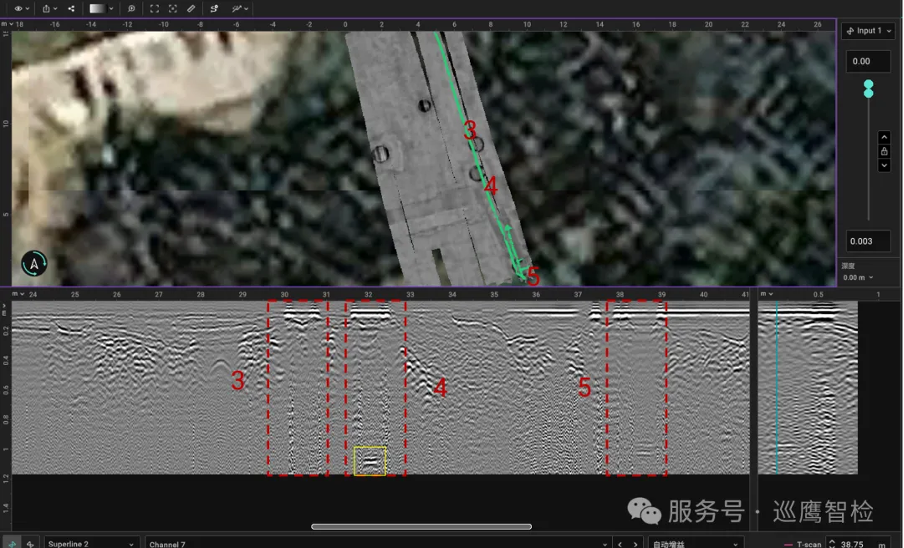Click the down chevron below the lock
This screenshot has height=548, width=904.
[x=884, y=165]
